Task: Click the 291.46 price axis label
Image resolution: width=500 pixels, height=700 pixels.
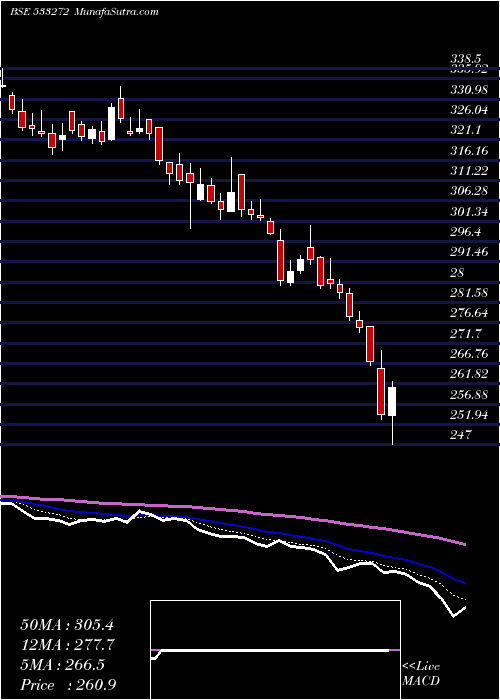Action: (x=469, y=252)
